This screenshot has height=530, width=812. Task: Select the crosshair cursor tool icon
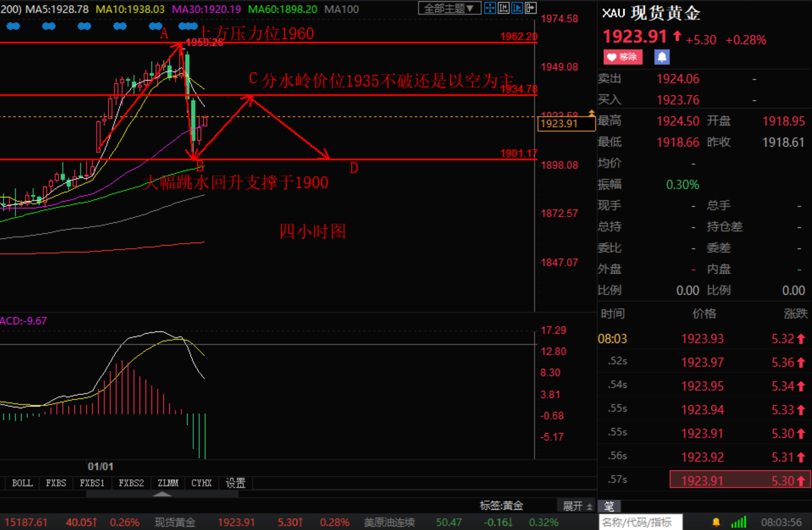pos(490,8)
